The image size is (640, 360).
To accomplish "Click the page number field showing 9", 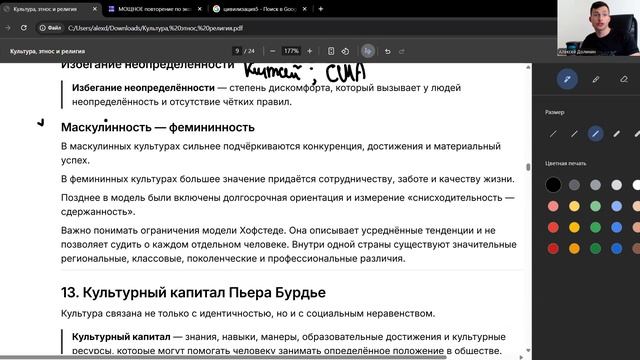I will click(237, 51).
